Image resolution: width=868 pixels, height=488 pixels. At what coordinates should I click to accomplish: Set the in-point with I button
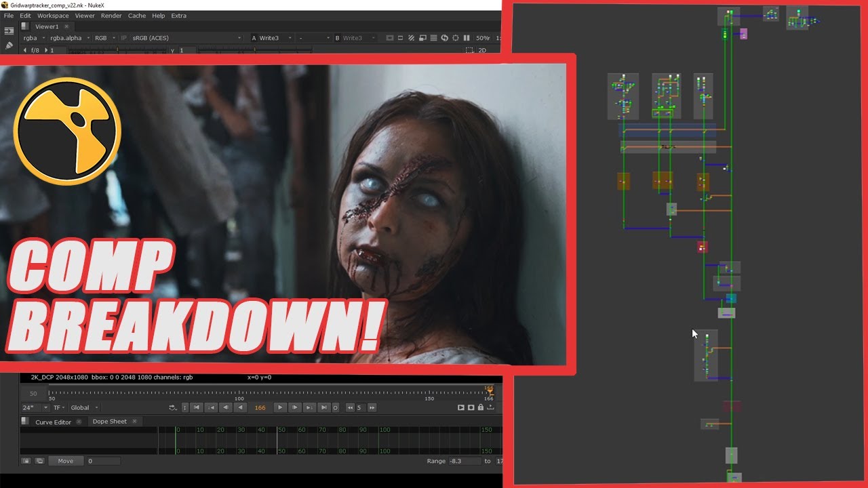point(184,407)
